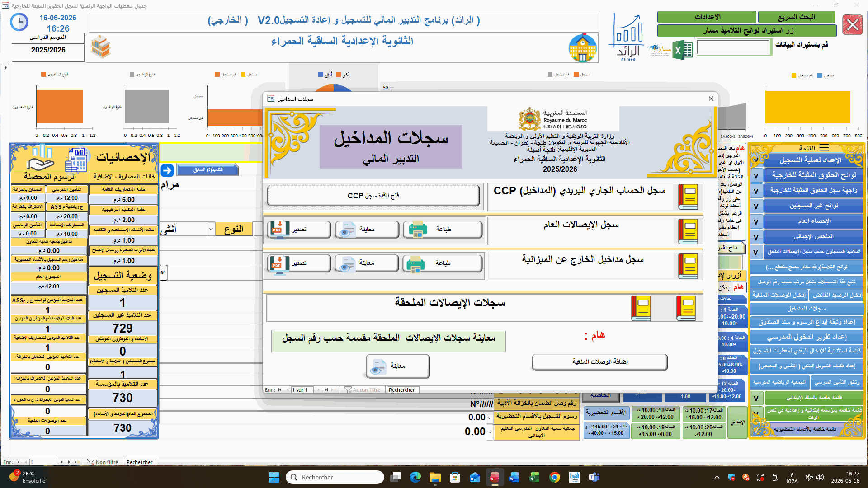Click the book icon for سجل مداخيل الخارج عن الميزانية
The width and height of the screenshot is (868, 488).
point(689,266)
